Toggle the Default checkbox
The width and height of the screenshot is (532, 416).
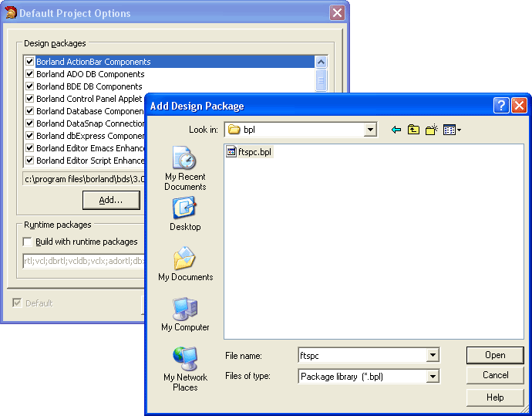(x=17, y=303)
